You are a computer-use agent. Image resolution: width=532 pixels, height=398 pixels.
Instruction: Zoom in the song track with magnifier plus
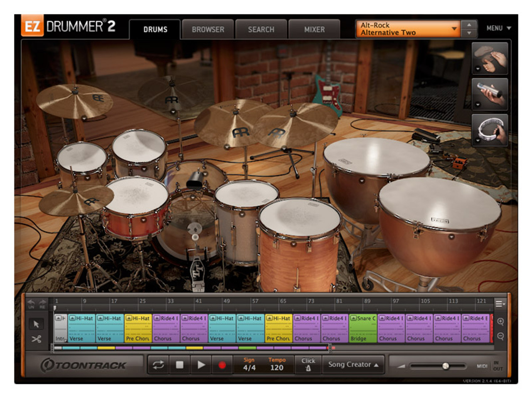(x=500, y=321)
